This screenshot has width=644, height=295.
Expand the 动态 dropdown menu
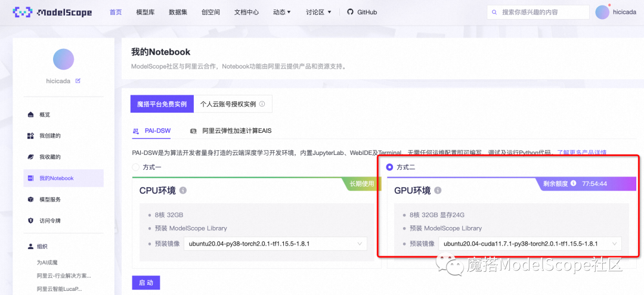281,13
